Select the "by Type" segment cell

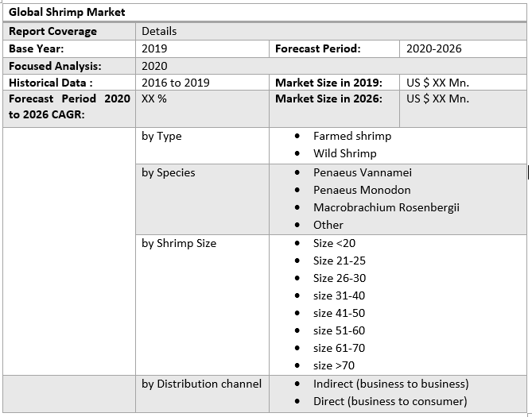click(161, 136)
